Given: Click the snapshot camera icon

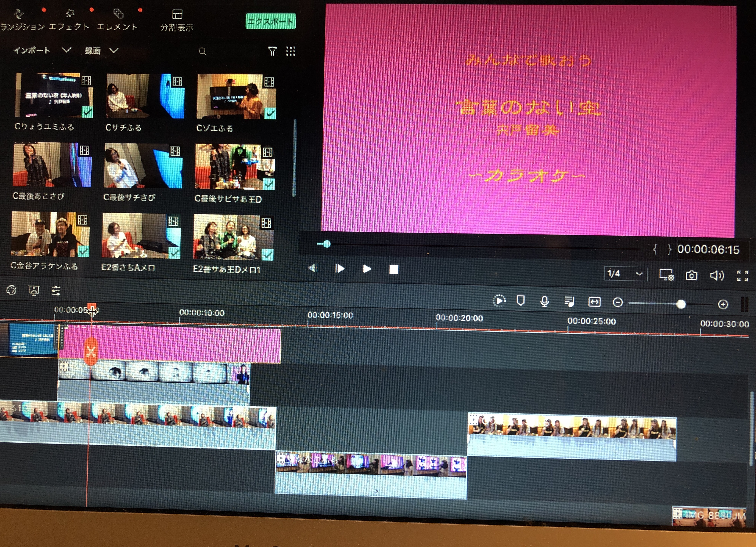Looking at the screenshot, I should coord(691,276).
